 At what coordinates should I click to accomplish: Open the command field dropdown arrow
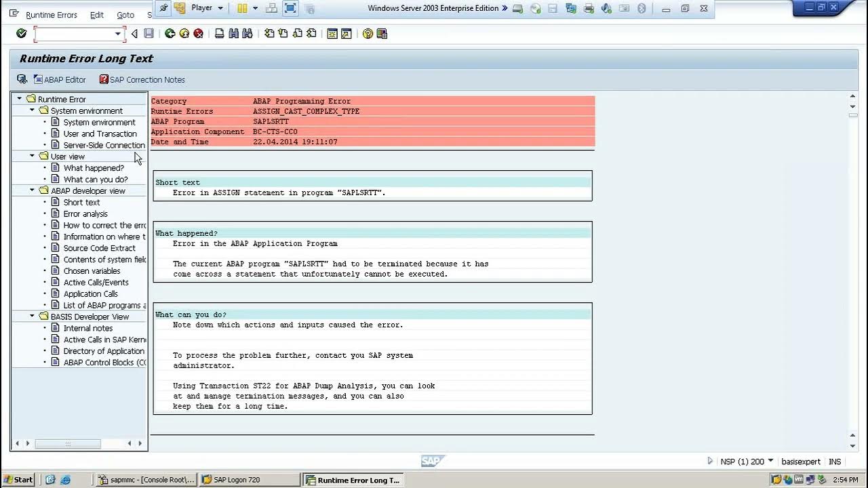pos(117,33)
